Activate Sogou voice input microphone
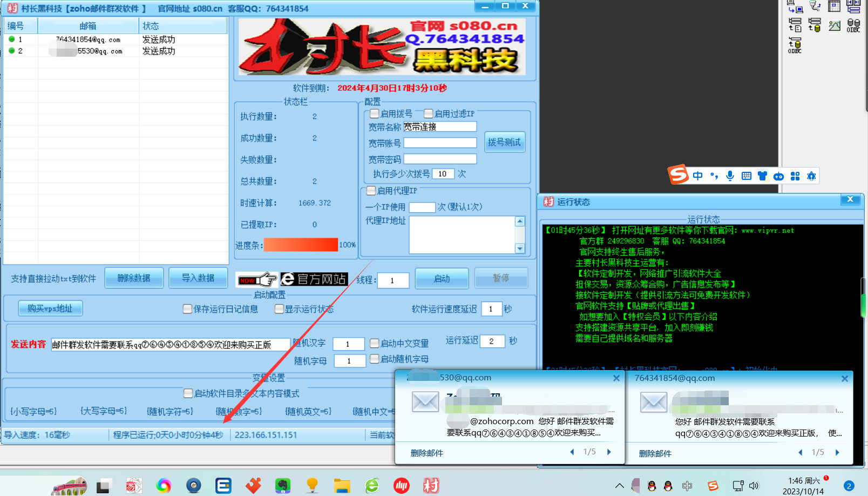The width and height of the screenshot is (868, 496). point(730,176)
